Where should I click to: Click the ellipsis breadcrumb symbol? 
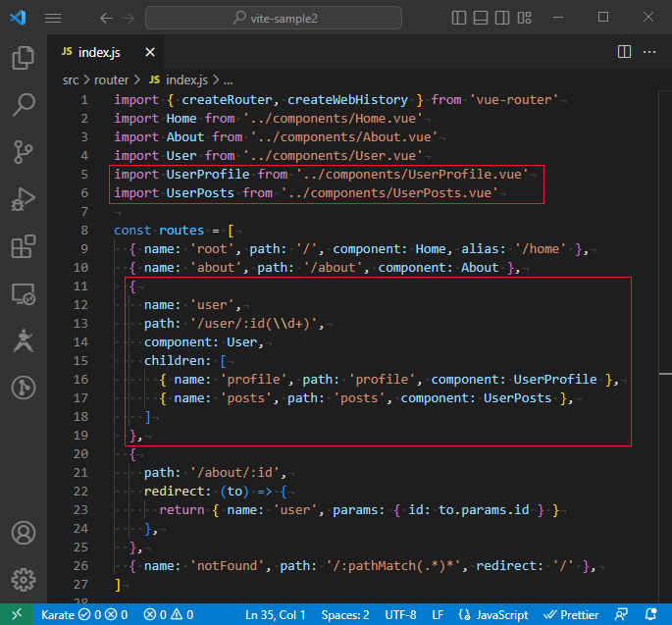tap(228, 80)
